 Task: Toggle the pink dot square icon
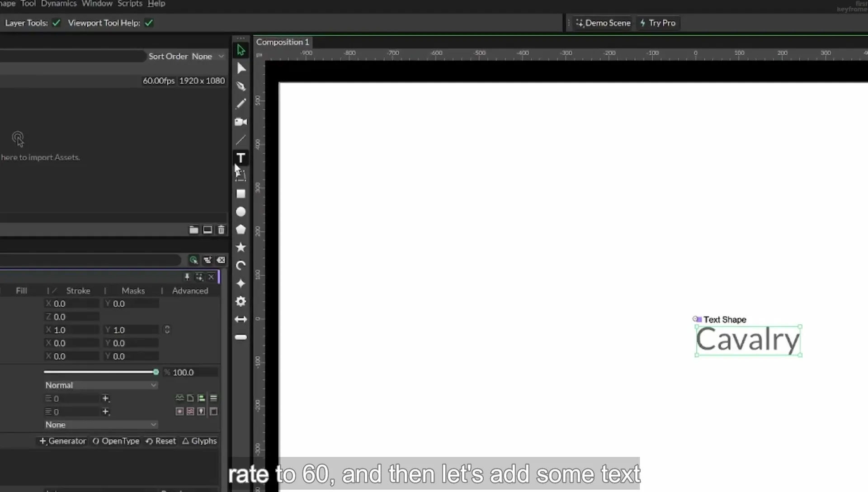pyautogui.click(x=179, y=412)
